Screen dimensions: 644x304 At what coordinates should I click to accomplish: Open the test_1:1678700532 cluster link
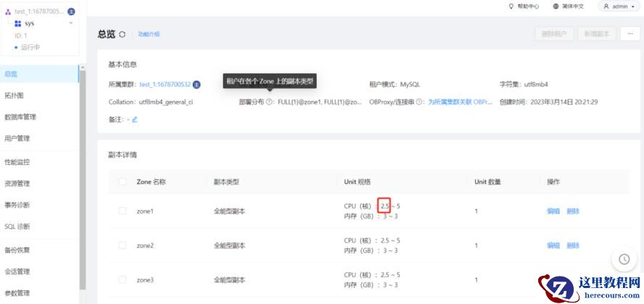[x=165, y=84]
